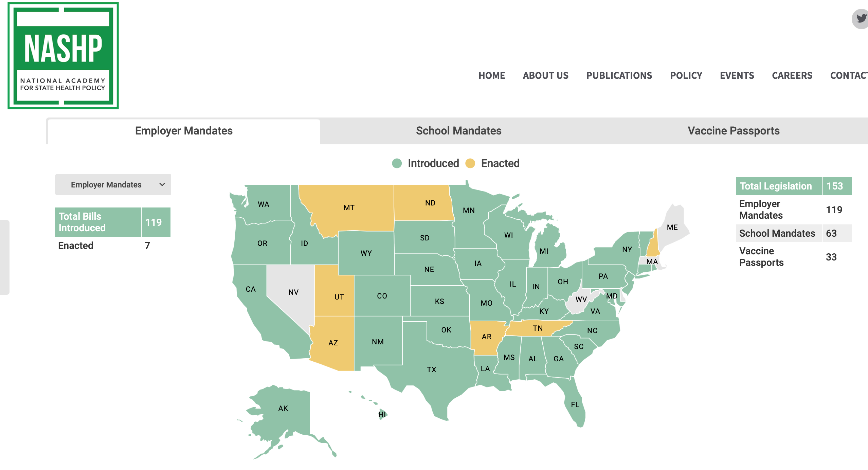Click the dropdown chevron arrow

tap(162, 185)
